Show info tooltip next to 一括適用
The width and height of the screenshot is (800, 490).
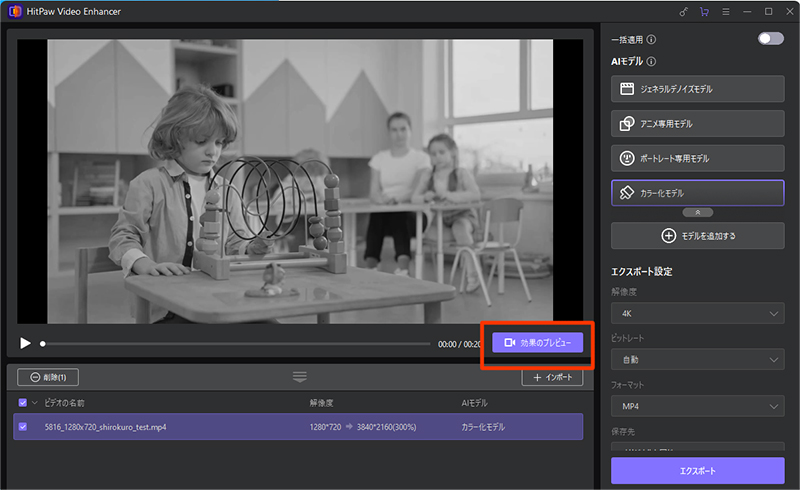(651, 40)
